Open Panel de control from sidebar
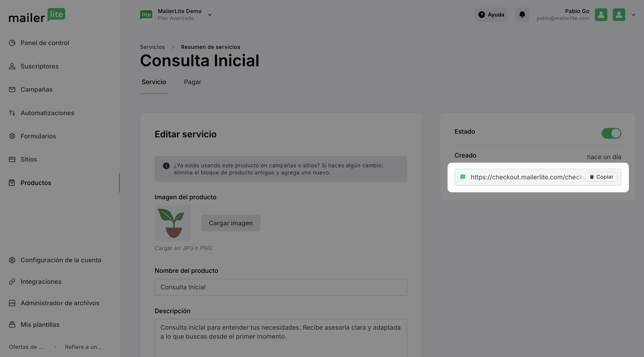644x357 pixels. [44, 43]
